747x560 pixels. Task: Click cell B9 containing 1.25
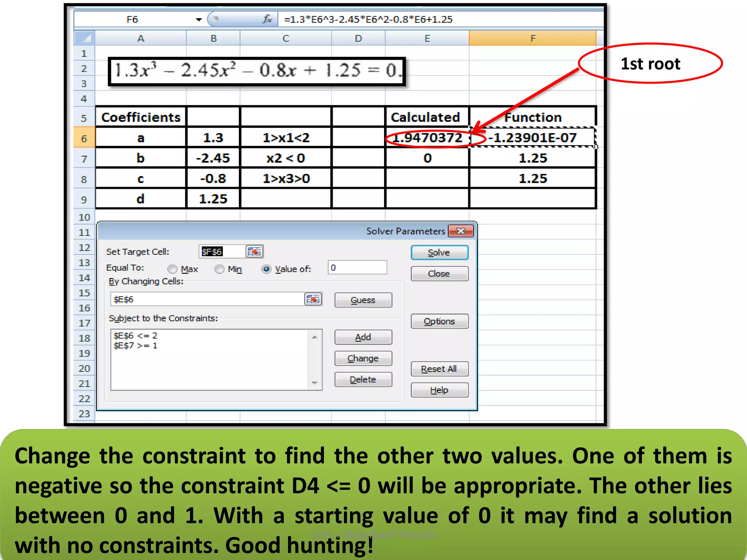(213, 199)
